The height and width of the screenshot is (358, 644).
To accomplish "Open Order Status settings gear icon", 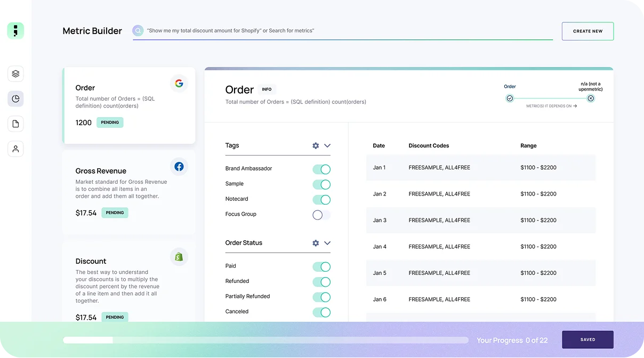I will click(x=316, y=243).
